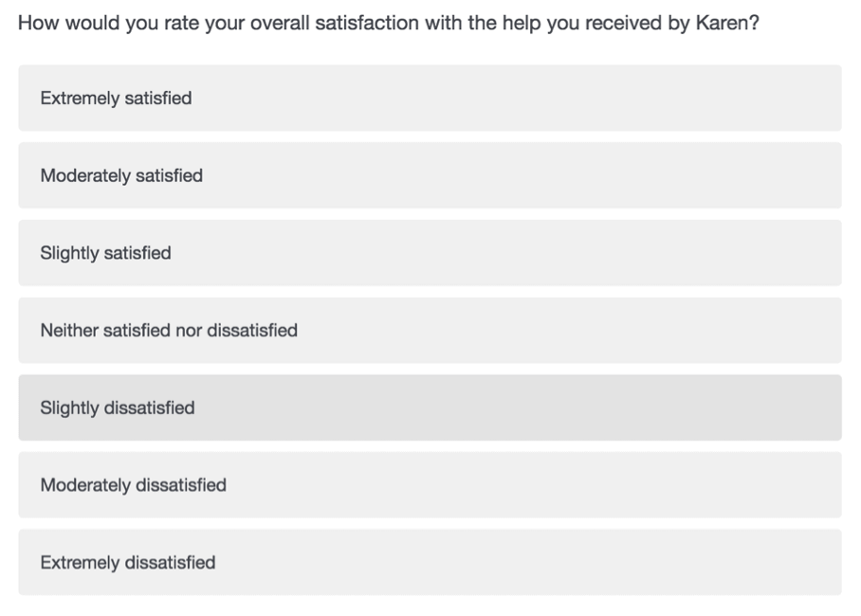Rate Karen's help as the top satisfaction choice
The image size is (861, 616).
click(x=430, y=98)
